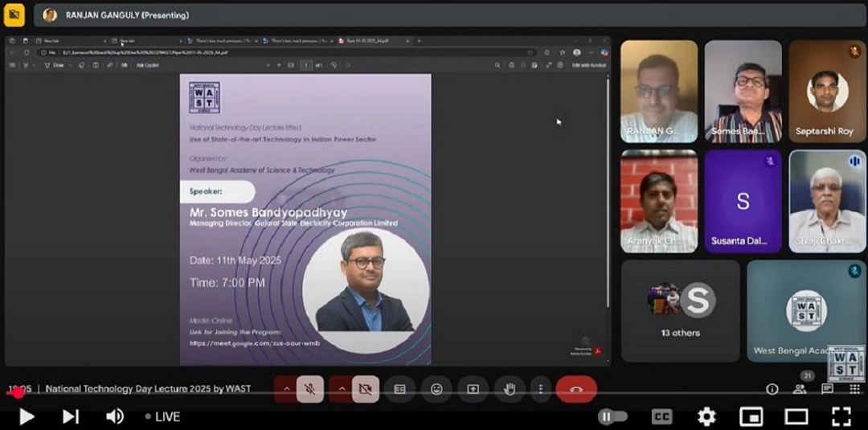
Task: Jump to LIVE position
Action: [162, 416]
